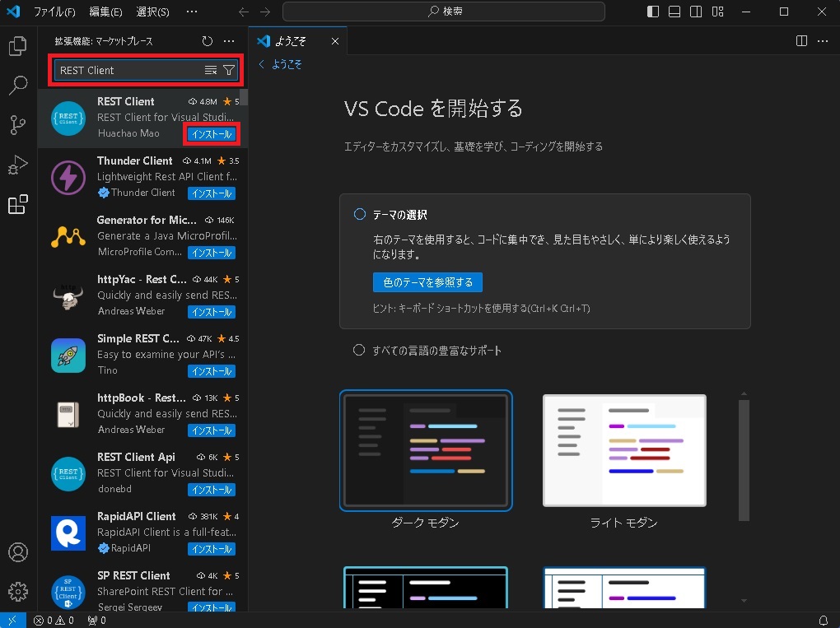Install the Simple REST Client extension
Image resolution: width=840 pixels, height=628 pixels.
pyautogui.click(x=212, y=371)
